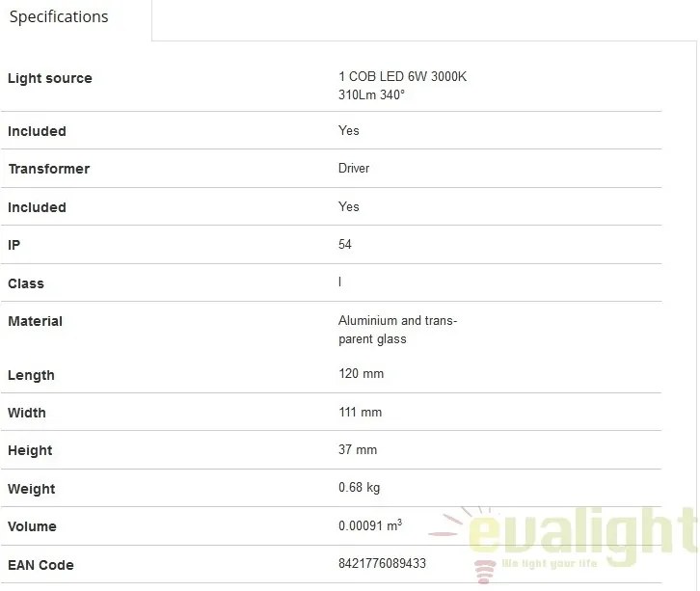The height and width of the screenshot is (591, 700).
Task: Click the evalight logo watermark
Action: point(563,542)
